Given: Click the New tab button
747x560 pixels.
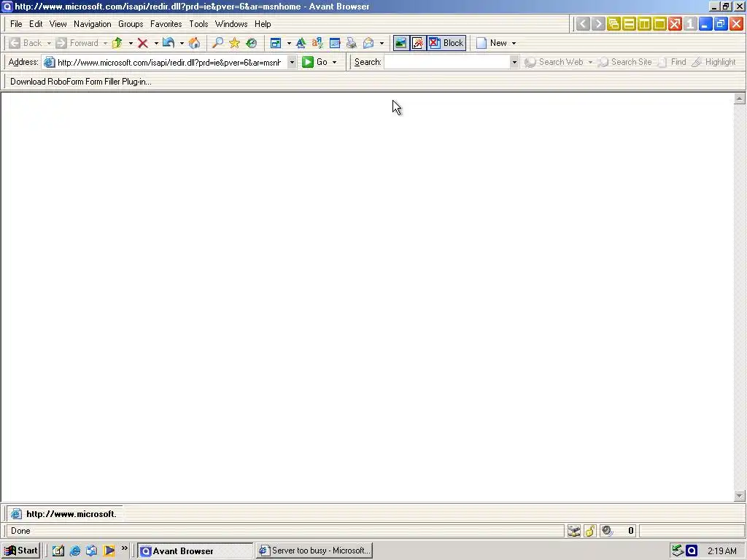Looking at the screenshot, I should tap(492, 43).
